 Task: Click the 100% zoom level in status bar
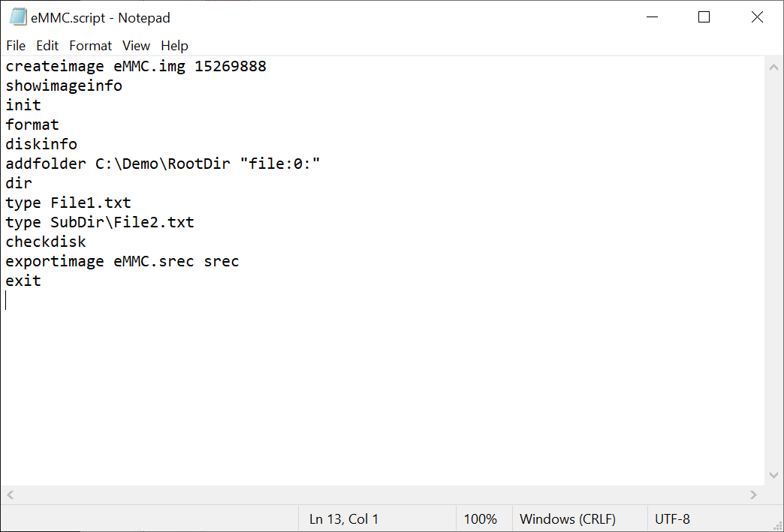tap(480, 518)
